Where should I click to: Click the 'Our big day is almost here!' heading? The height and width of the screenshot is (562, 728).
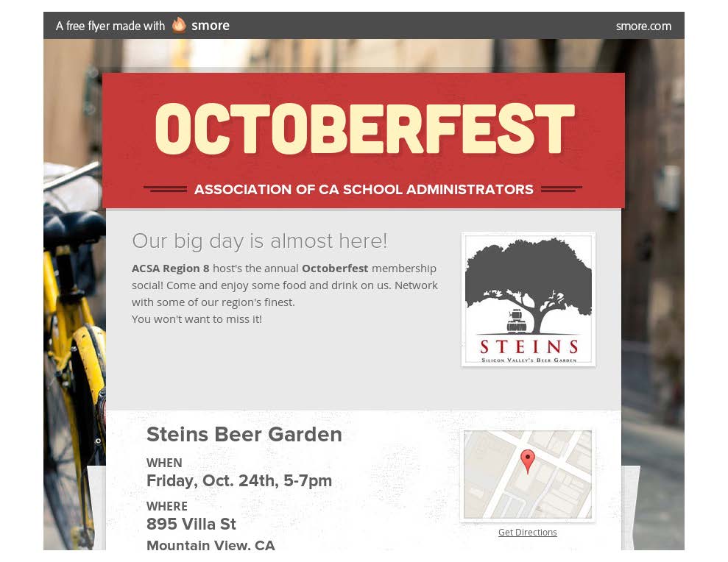260,241
